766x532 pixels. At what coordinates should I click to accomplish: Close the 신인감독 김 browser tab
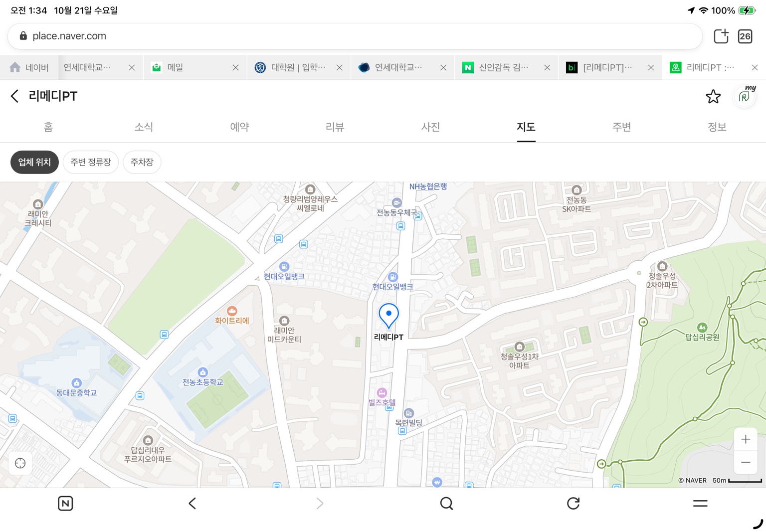pos(547,67)
